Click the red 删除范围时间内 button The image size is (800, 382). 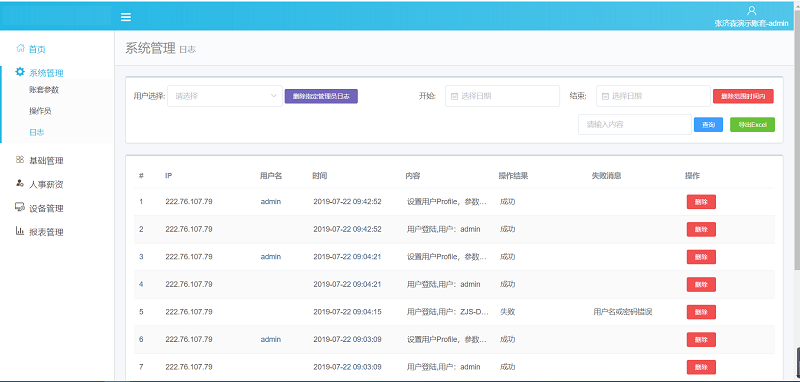pos(743,96)
